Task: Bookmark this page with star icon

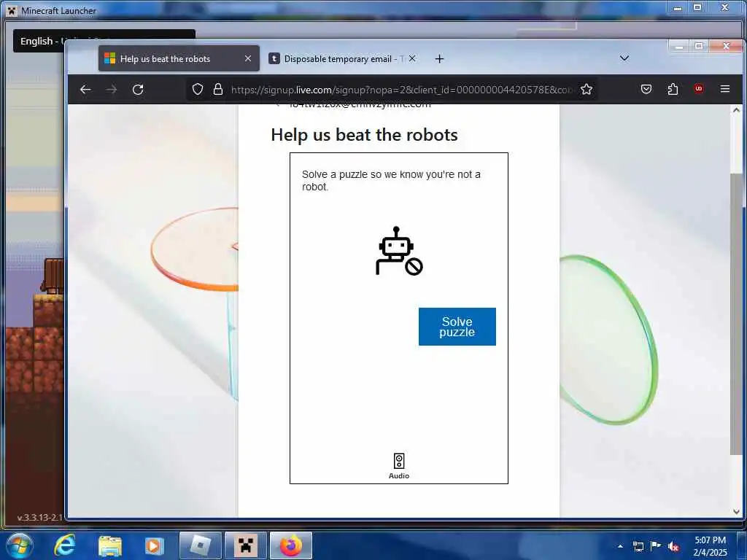Action: coord(587,90)
